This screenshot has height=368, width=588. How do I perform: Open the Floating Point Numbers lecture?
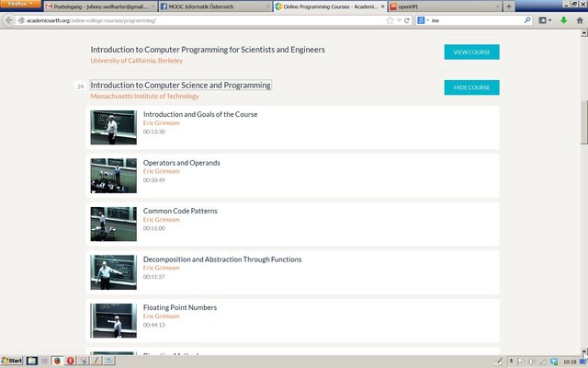[180, 307]
